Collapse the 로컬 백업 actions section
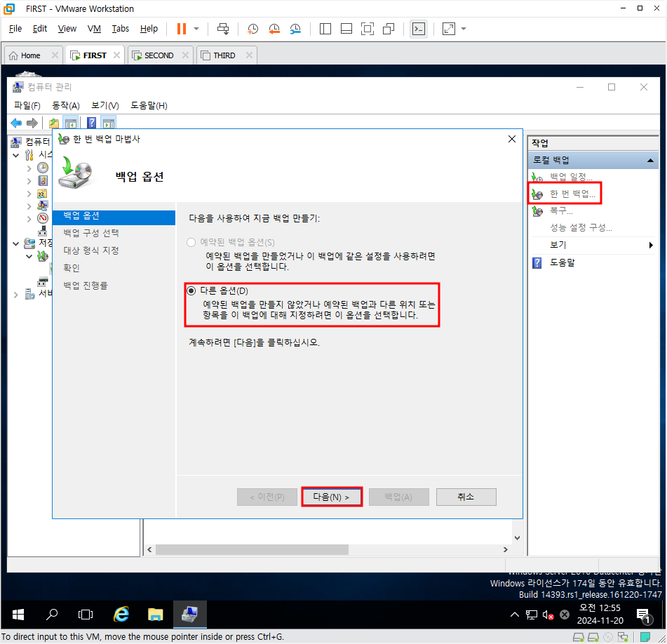This screenshot has width=667, height=644. 650,161
